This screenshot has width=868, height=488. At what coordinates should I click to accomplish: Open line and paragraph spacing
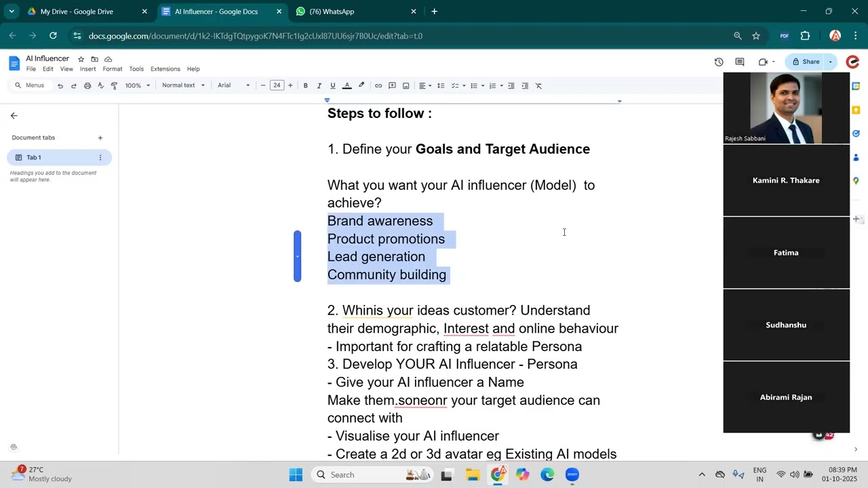(x=441, y=85)
